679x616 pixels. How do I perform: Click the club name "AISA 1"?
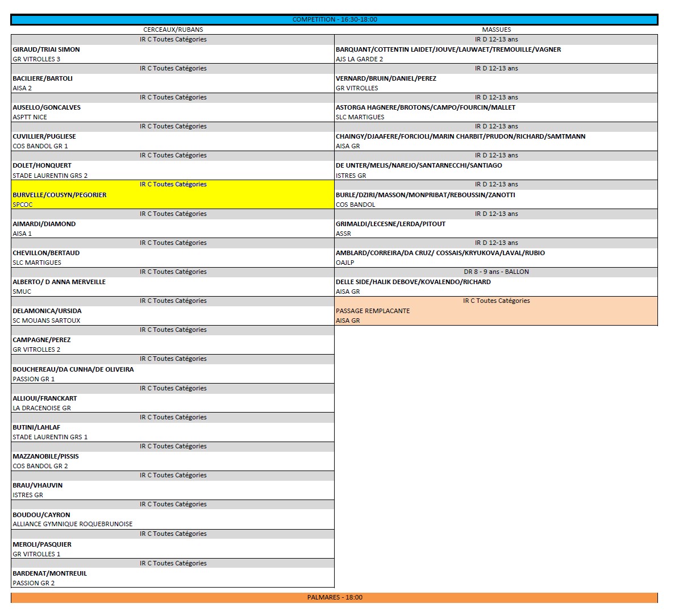click(x=22, y=234)
